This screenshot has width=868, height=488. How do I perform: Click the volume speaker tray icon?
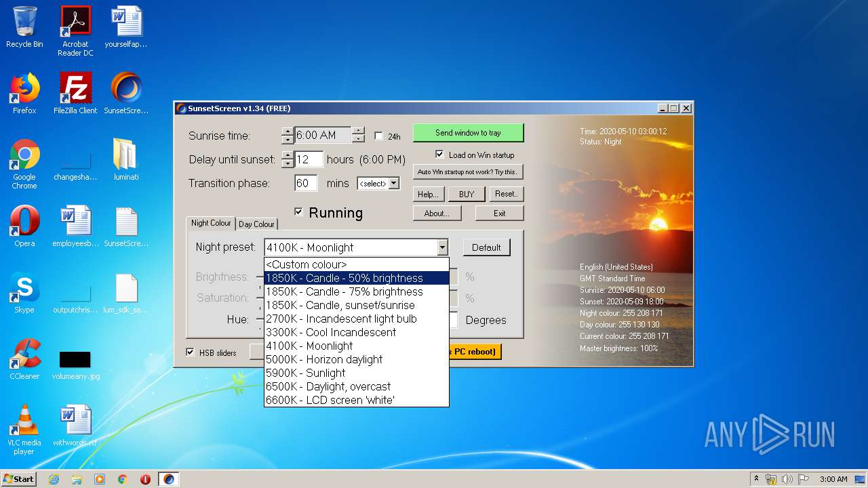coord(787,479)
